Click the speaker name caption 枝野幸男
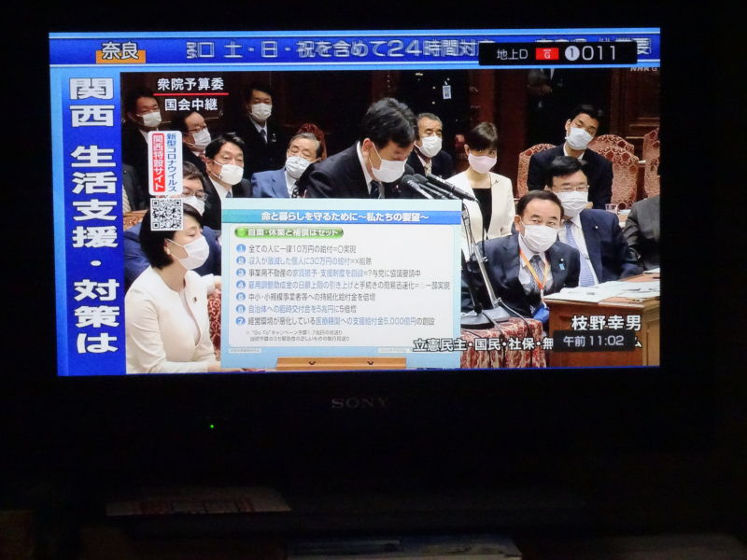 pos(606,323)
